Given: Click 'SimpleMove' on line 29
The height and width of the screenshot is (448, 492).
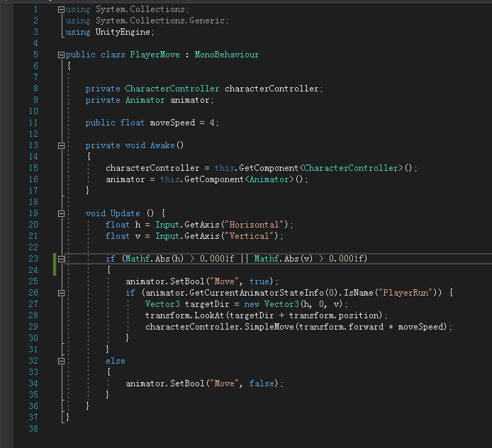Looking at the screenshot, I should pos(269,327).
